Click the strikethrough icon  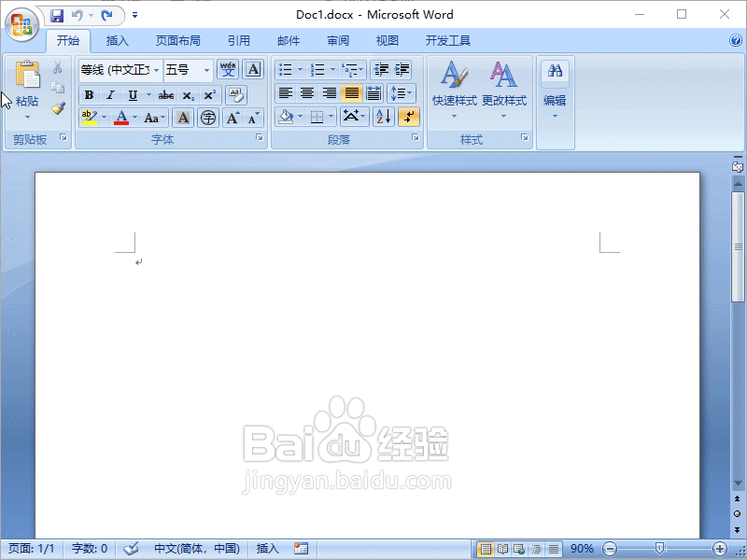tap(165, 94)
